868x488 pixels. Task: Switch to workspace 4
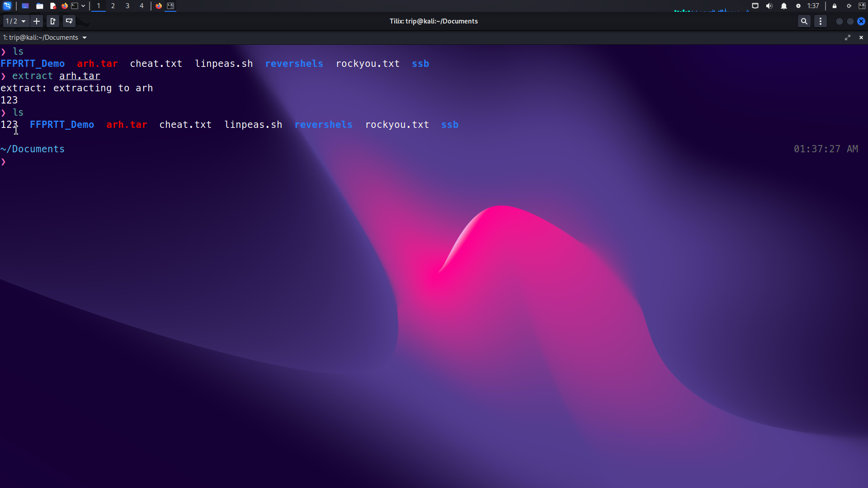(142, 6)
